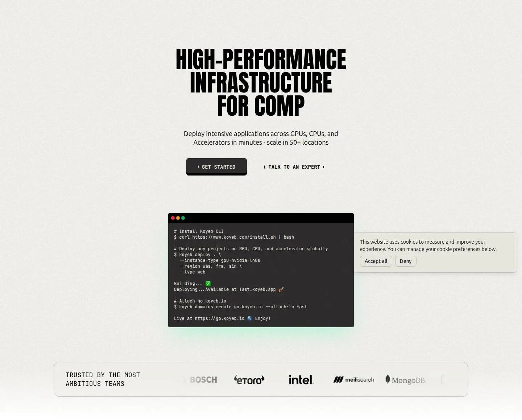Click 'TRUSTED BY THE MOST AMBITIOUS TEAMS' text
The width and height of the screenshot is (522, 420).
click(x=103, y=379)
